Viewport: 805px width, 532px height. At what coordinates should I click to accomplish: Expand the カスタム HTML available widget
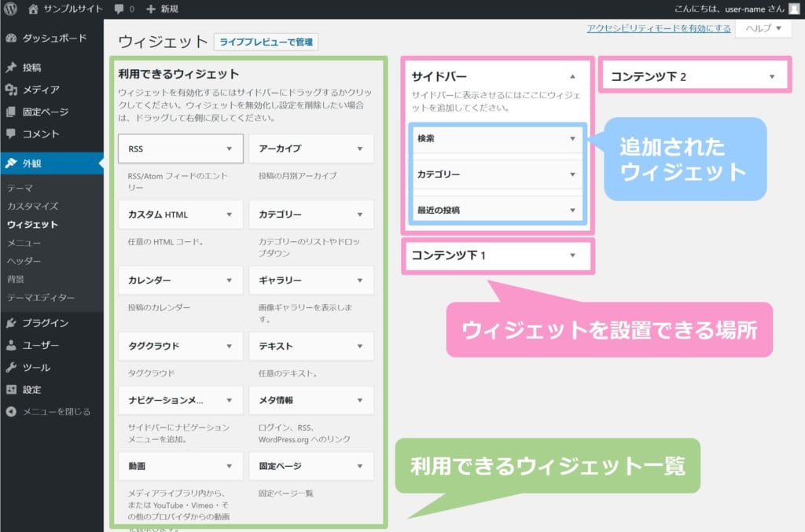[229, 215]
